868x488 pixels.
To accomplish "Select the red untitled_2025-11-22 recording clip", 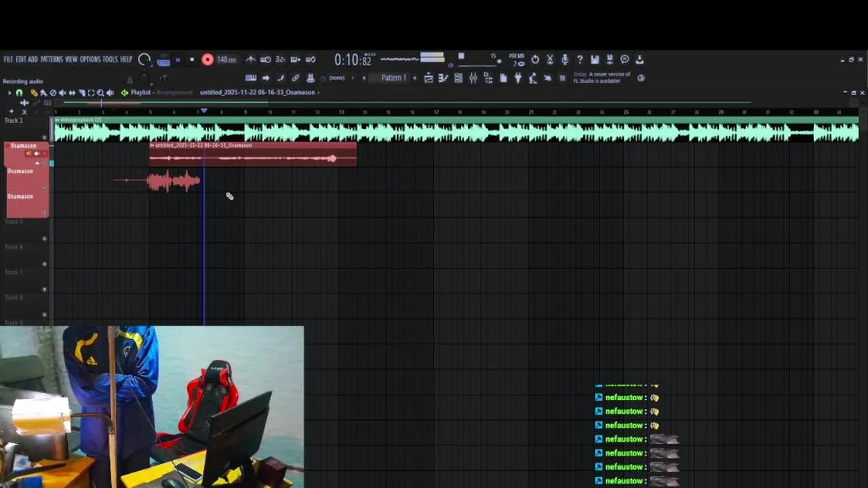I will coord(253,155).
